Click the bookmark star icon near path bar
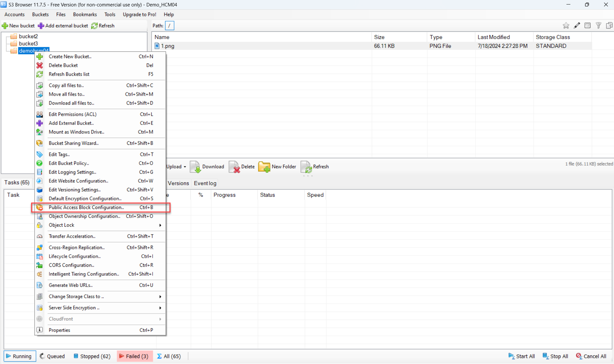 [x=566, y=26]
